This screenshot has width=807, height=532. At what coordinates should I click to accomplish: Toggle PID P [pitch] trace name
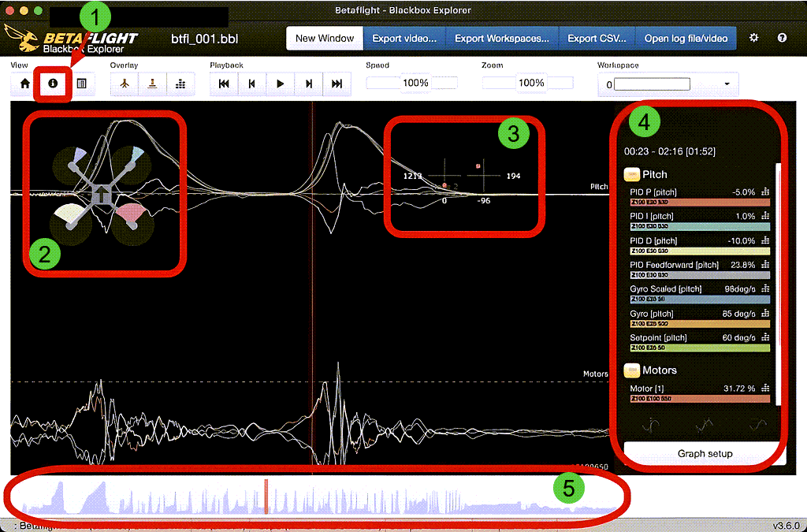click(653, 192)
